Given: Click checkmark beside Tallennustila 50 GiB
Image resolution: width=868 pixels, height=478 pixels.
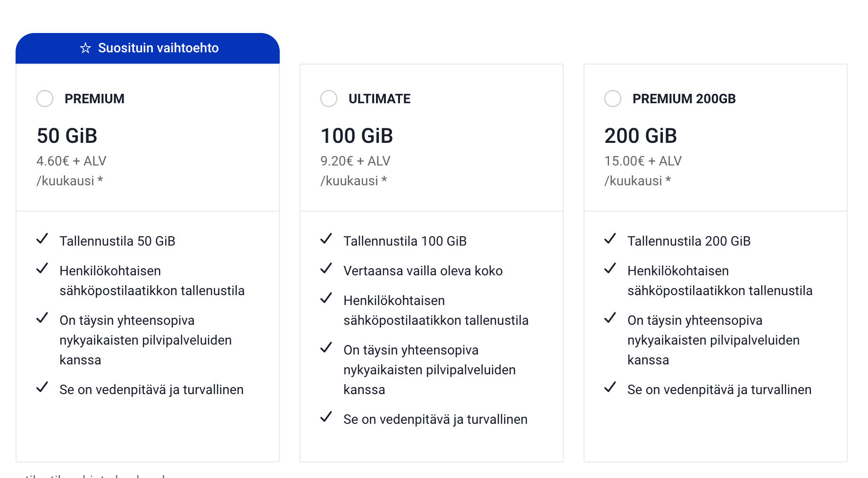Looking at the screenshot, I should [x=42, y=239].
